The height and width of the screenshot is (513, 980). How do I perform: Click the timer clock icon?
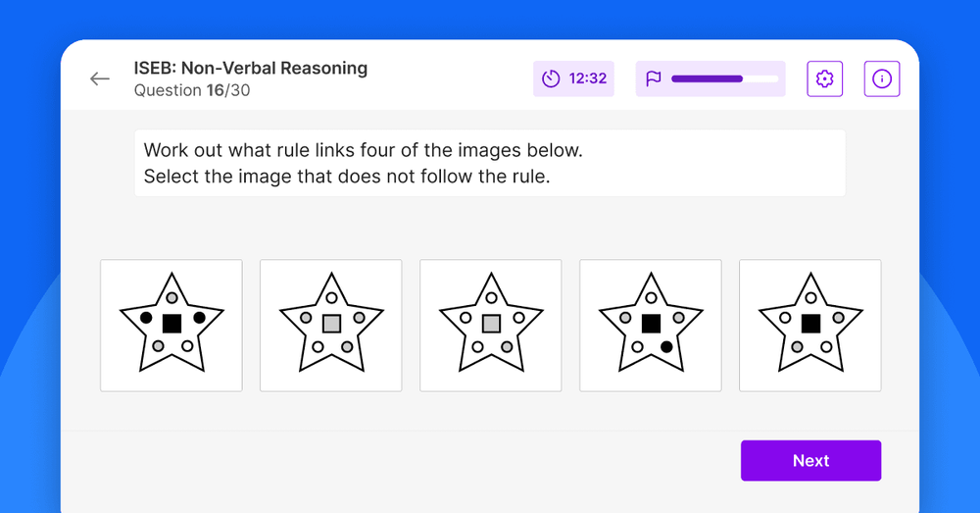pos(551,79)
